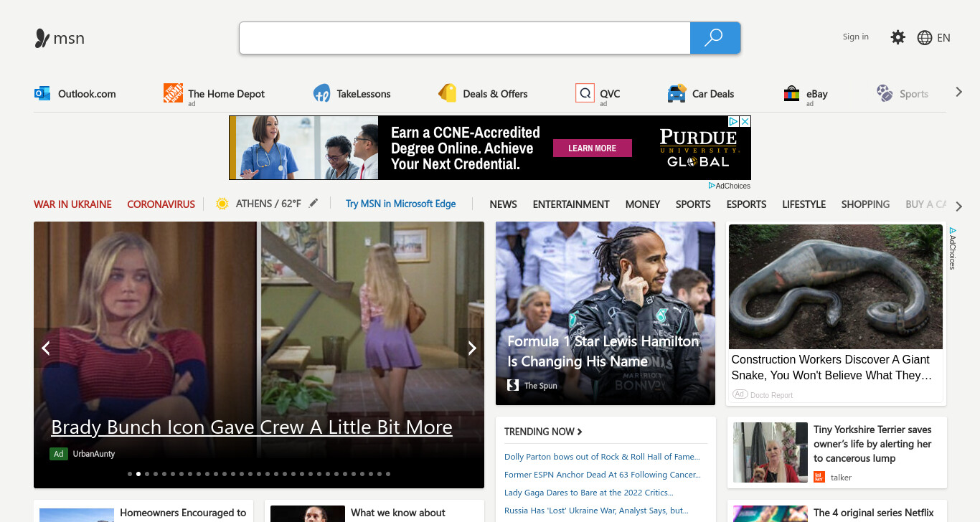The image size is (980, 522).
Task: Click the green Ad badge on slideshow
Action: pyautogui.click(x=59, y=454)
